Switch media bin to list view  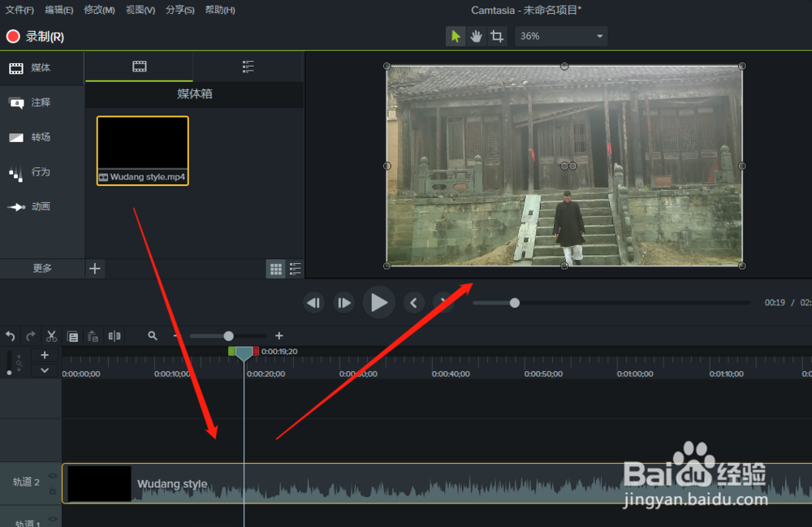295,269
